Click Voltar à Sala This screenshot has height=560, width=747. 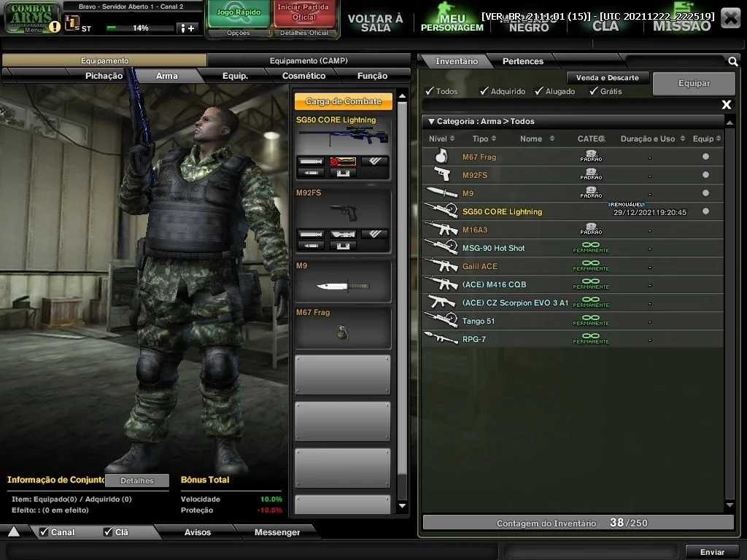click(x=376, y=23)
